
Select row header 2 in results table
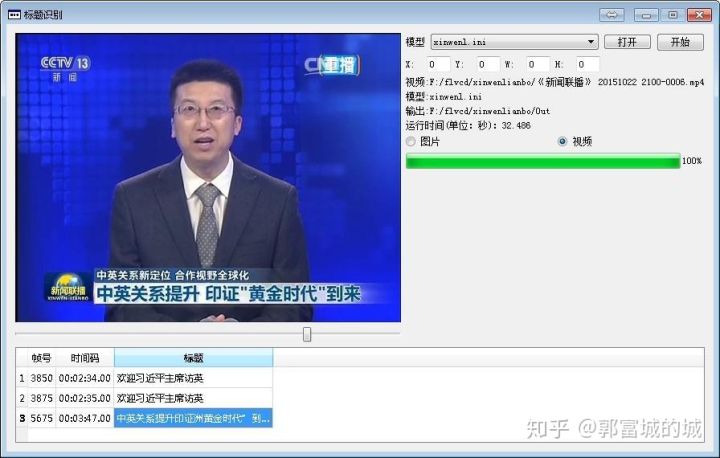tap(22, 398)
